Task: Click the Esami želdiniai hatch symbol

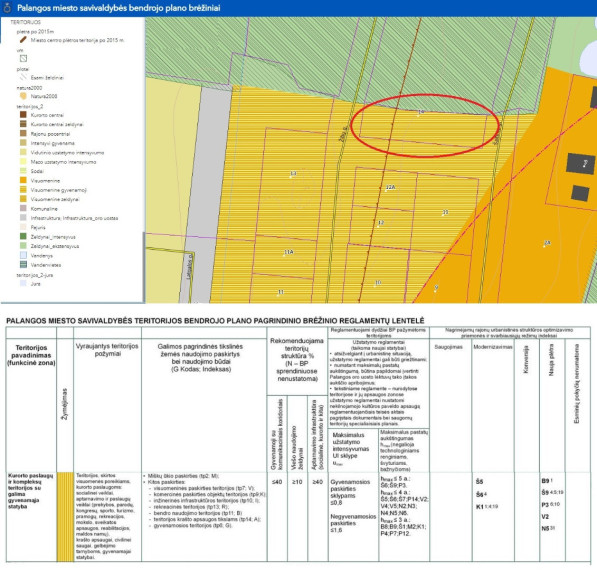Action: [23, 77]
